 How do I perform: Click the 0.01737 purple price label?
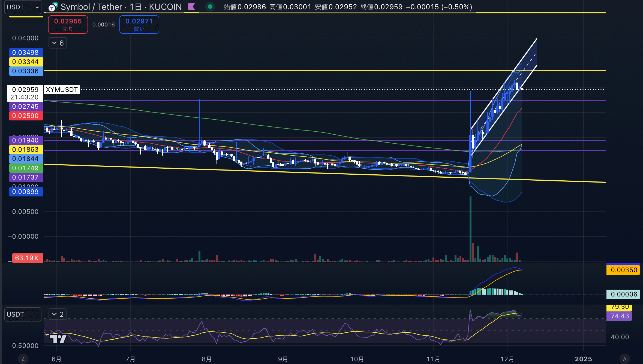click(26, 177)
